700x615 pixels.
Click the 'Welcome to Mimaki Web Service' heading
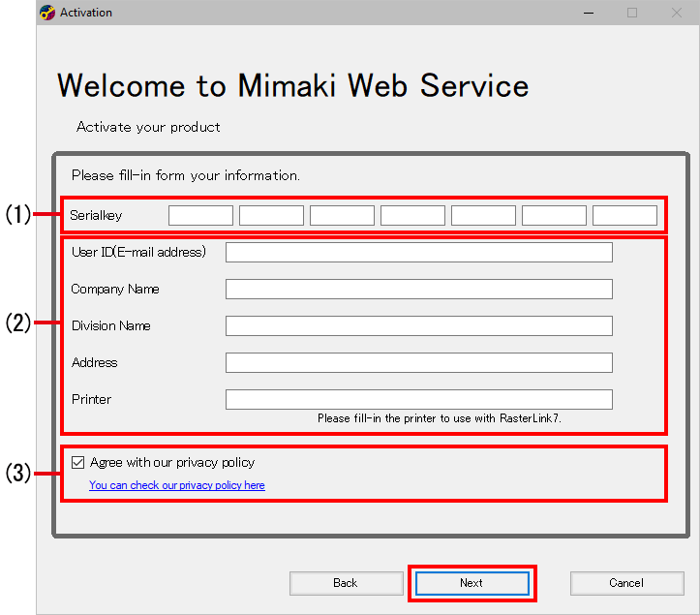pyautogui.click(x=292, y=85)
